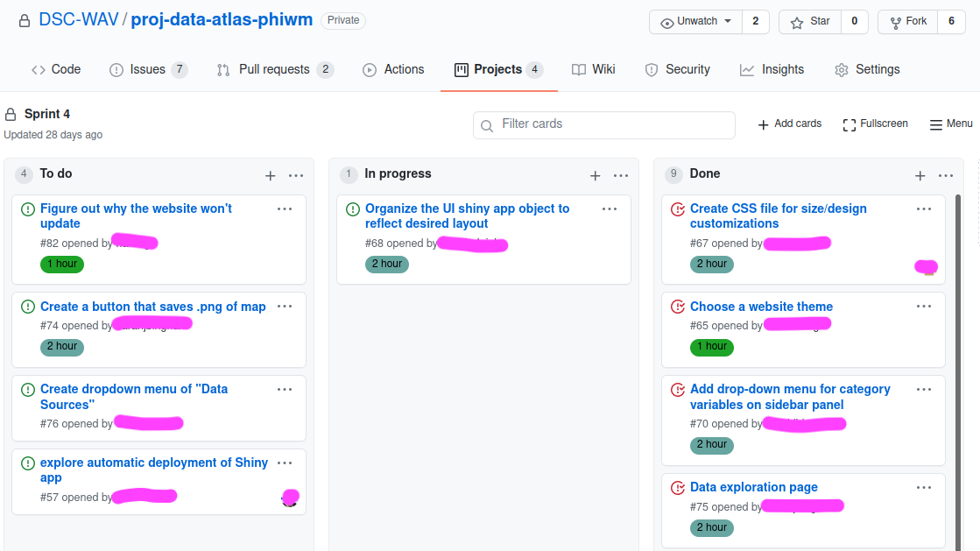Add a card to In progress column

596,175
